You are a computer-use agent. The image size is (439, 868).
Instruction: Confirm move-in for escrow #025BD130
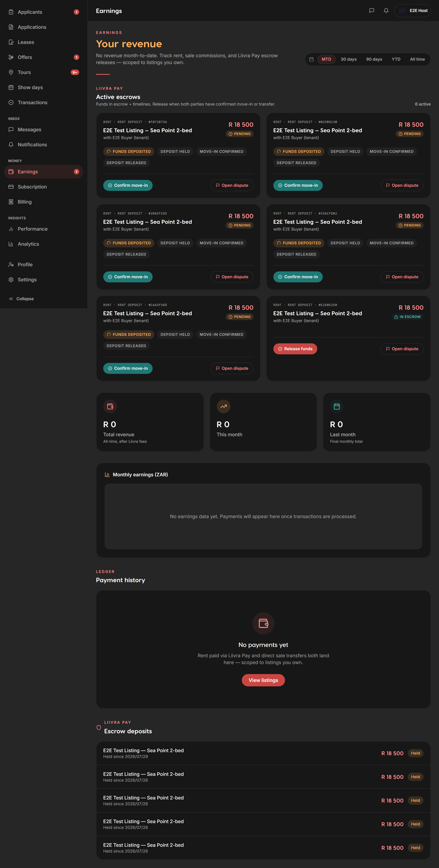tap(298, 186)
